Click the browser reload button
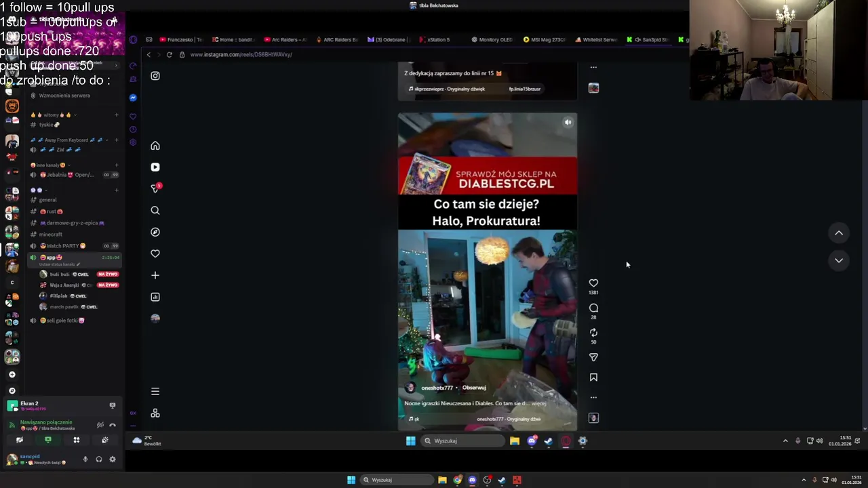 pyautogui.click(x=169, y=54)
